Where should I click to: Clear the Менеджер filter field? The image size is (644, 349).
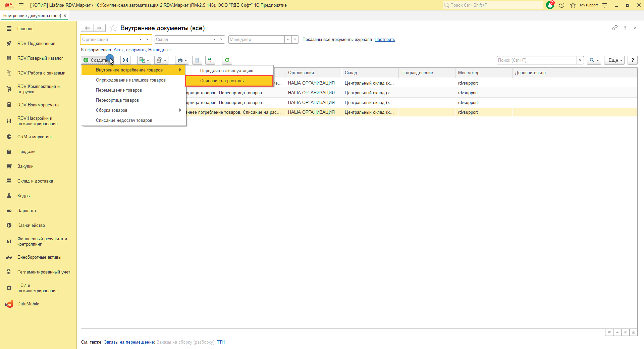(x=295, y=40)
